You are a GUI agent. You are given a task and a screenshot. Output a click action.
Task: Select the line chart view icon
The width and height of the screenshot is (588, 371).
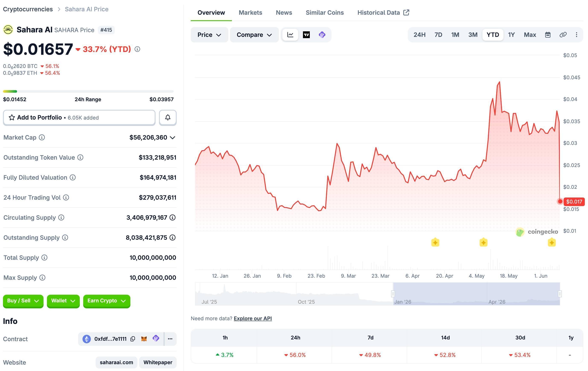[x=290, y=35]
